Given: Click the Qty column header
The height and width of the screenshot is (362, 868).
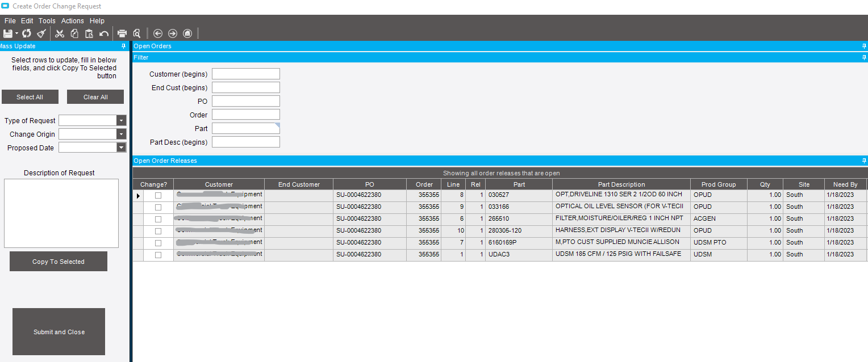Looking at the screenshot, I should click(765, 184).
